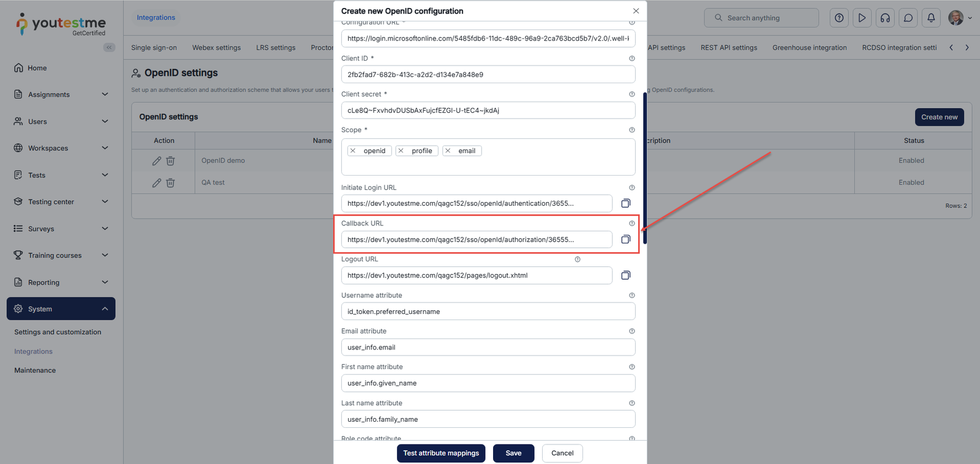This screenshot has height=464, width=980.
Task: Click the Callback URL info icon
Action: point(632,223)
